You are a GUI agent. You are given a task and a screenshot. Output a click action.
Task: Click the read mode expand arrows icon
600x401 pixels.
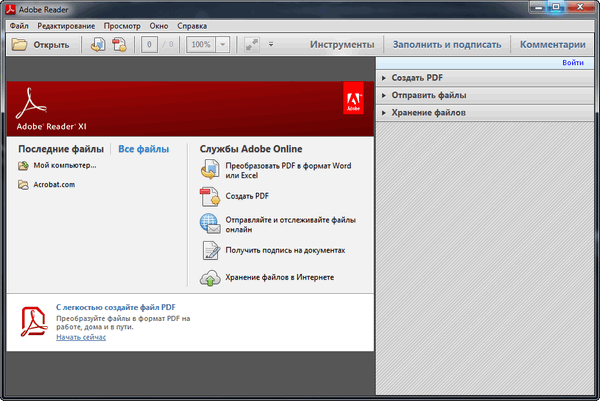(252, 45)
